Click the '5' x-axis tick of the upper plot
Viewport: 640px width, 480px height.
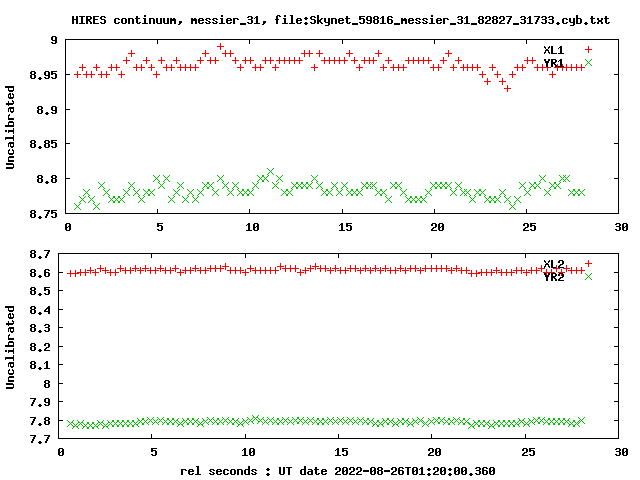pos(160,227)
